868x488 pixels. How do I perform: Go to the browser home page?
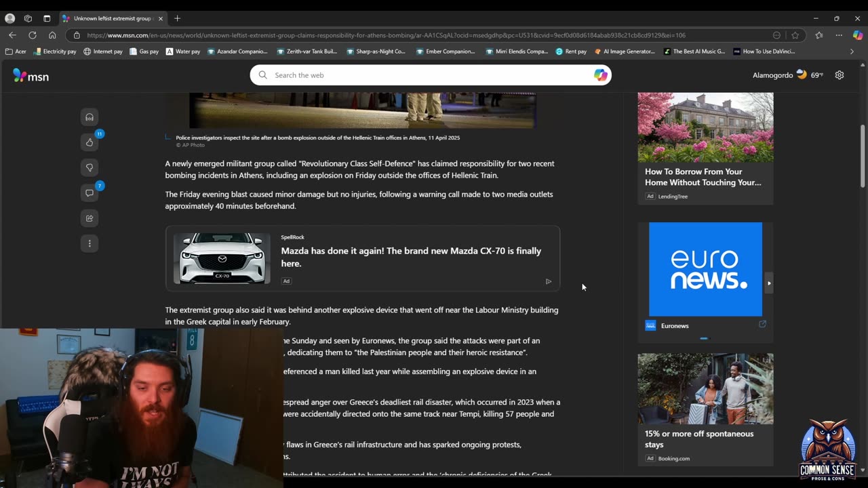[x=52, y=35]
